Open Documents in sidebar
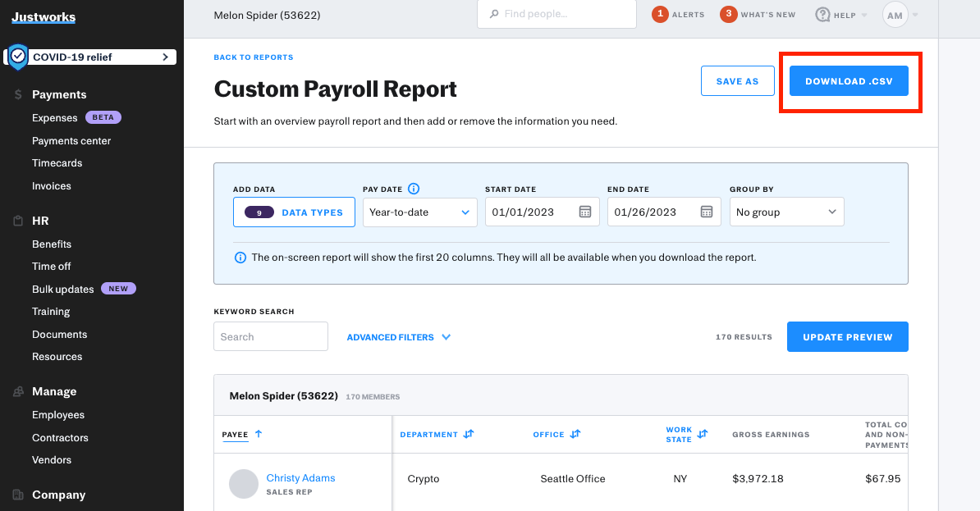Image resolution: width=980 pixels, height=511 pixels. coord(59,334)
